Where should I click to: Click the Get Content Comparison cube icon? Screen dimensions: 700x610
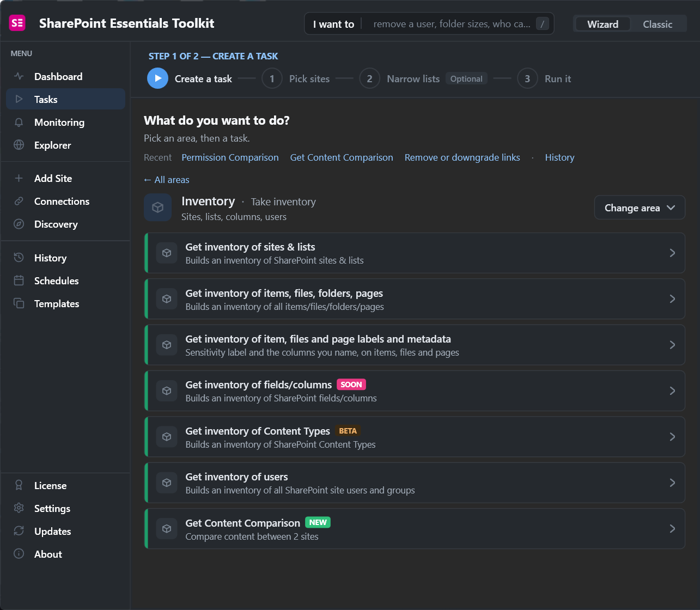167,529
